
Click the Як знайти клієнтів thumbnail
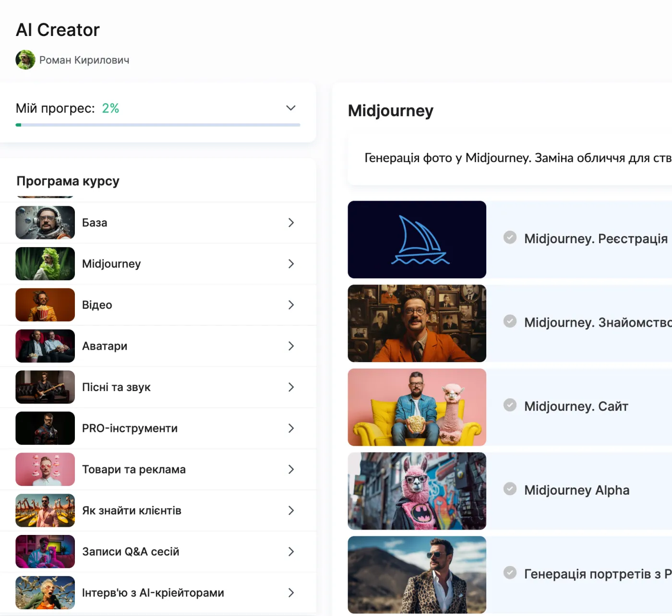coord(45,510)
